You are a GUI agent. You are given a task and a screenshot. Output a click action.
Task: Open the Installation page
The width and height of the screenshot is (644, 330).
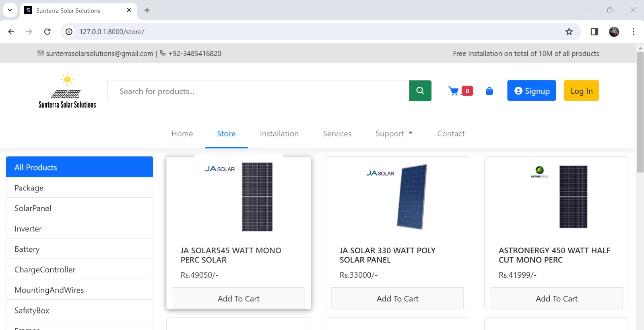point(279,133)
